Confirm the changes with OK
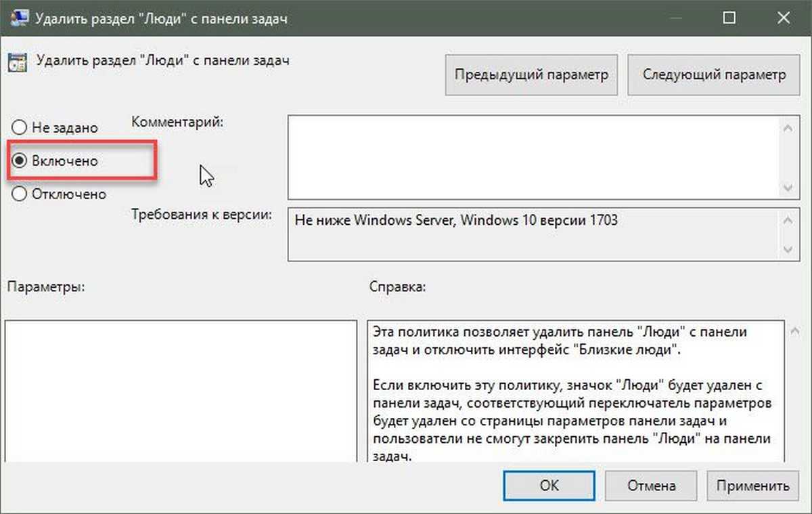Viewport: 812px width, 514px height. tap(549, 485)
